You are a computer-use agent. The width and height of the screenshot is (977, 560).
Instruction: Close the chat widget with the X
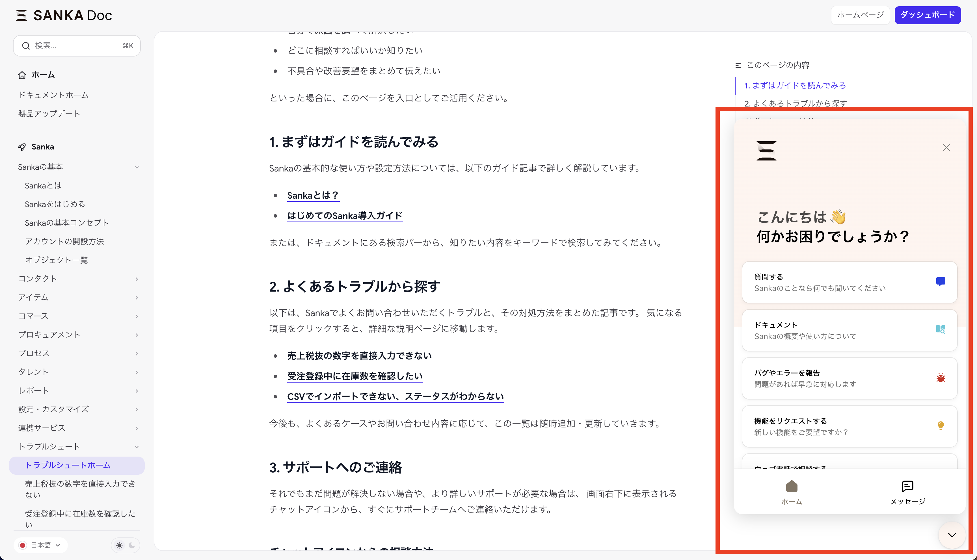point(946,147)
